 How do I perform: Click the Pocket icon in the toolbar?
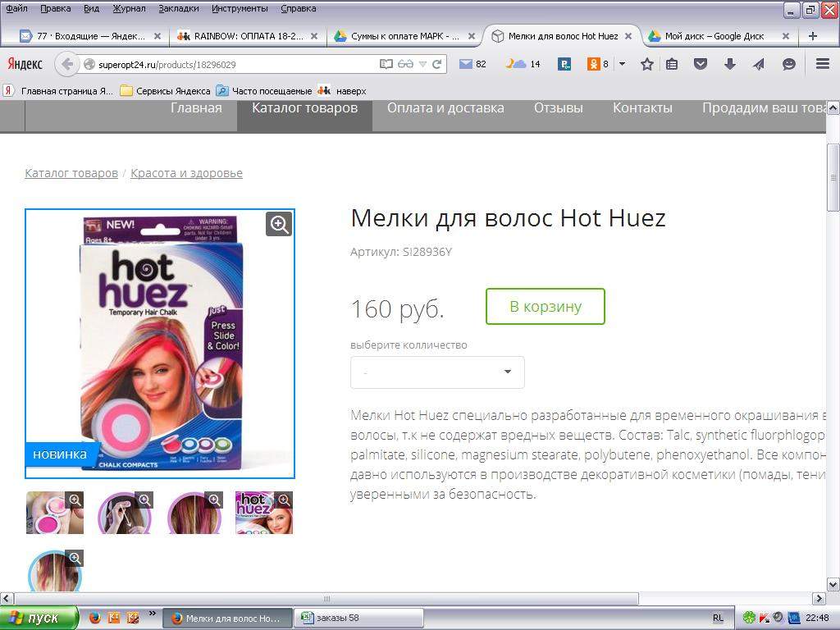[701, 64]
